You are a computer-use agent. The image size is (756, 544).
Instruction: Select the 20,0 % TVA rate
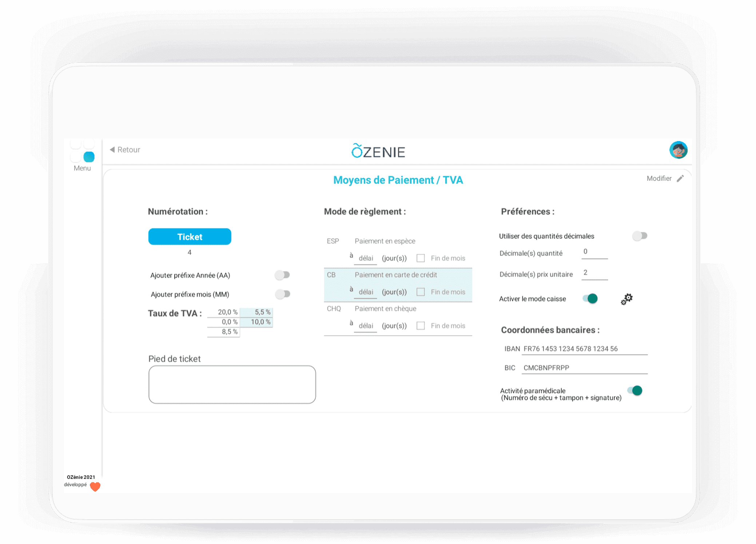pyautogui.click(x=223, y=312)
